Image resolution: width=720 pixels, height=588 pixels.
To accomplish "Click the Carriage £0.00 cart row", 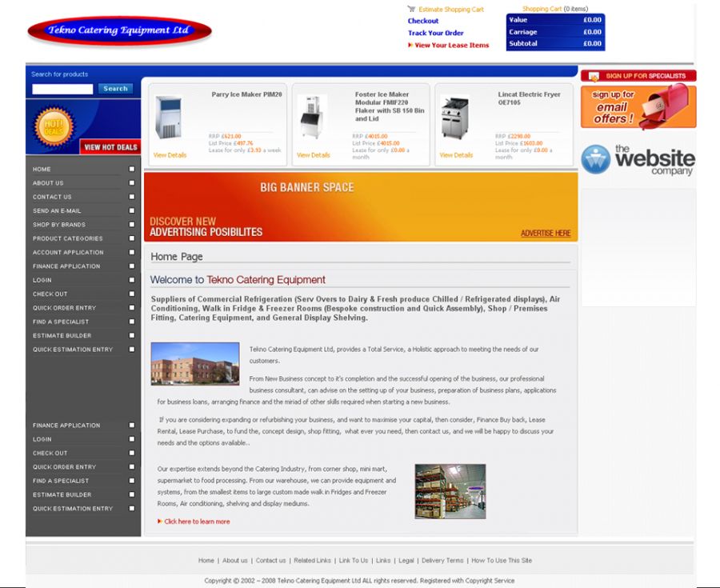I will (x=555, y=32).
